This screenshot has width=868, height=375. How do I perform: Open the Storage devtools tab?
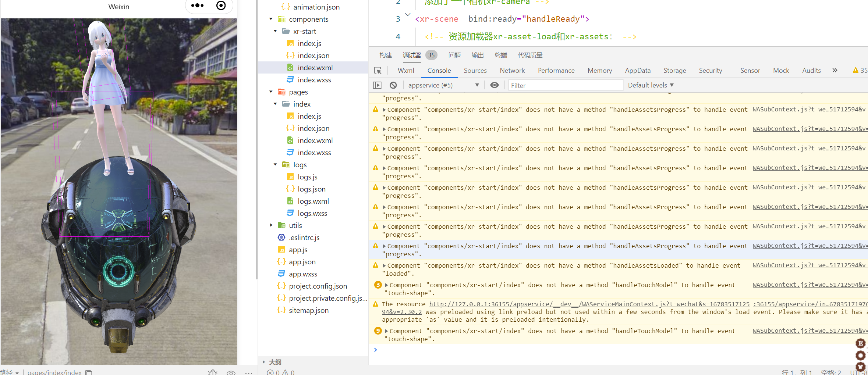(675, 71)
